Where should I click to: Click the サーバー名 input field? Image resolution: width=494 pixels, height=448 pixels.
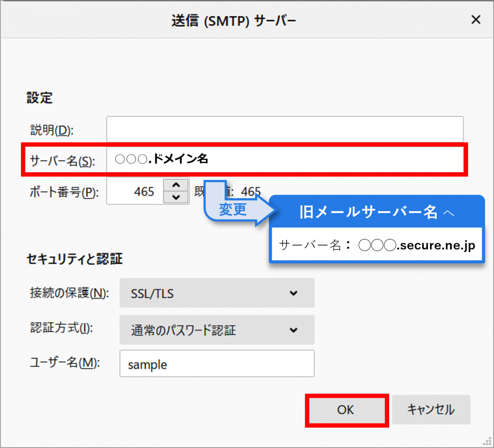pos(284,160)
